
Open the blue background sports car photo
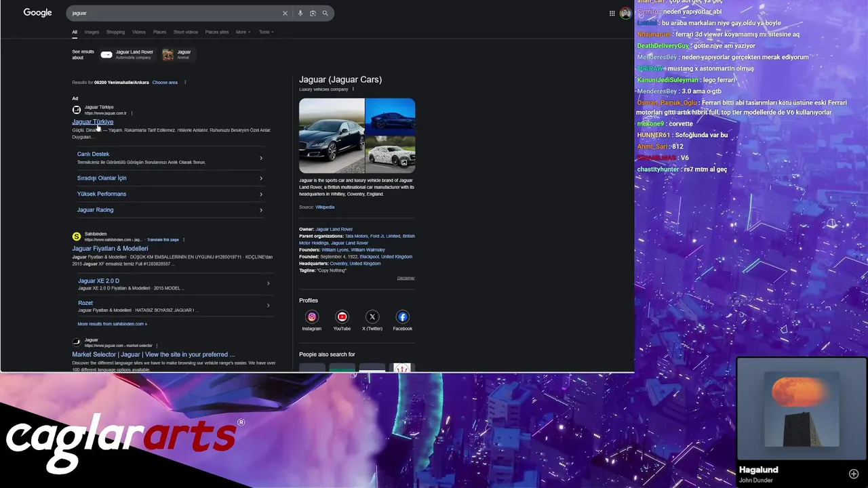pyautogui.click(x=391, y=117)
